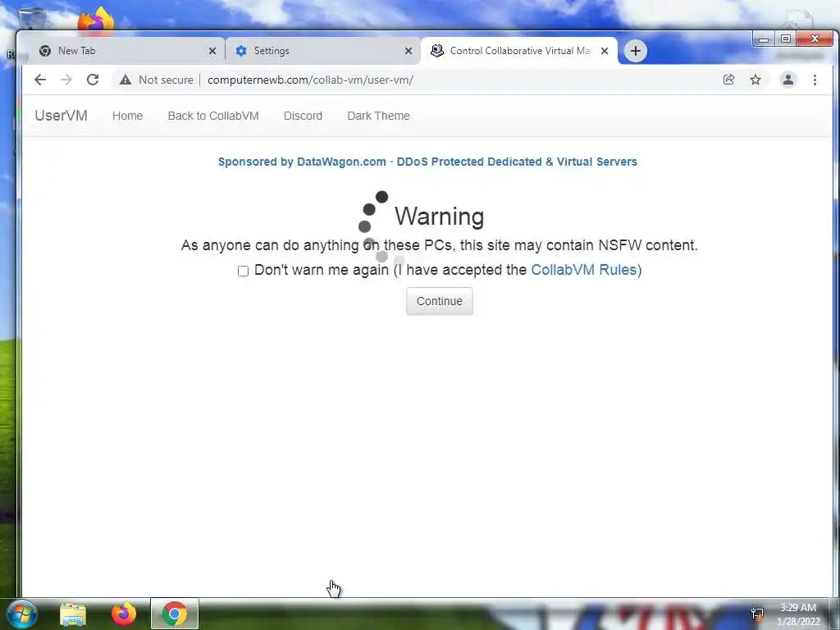
Task: Open the Windows Start menu orb
Action: (x=21, y=614)
